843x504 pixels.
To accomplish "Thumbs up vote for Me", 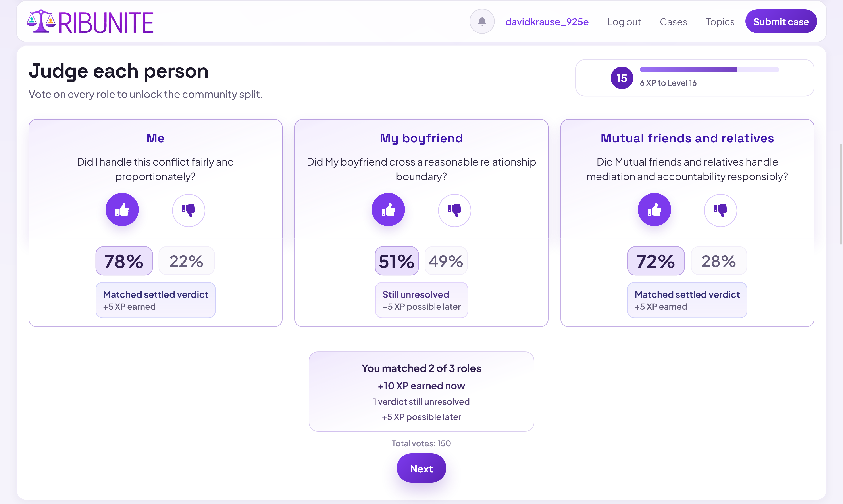I will pyautogui.click(x=122, y=210).
